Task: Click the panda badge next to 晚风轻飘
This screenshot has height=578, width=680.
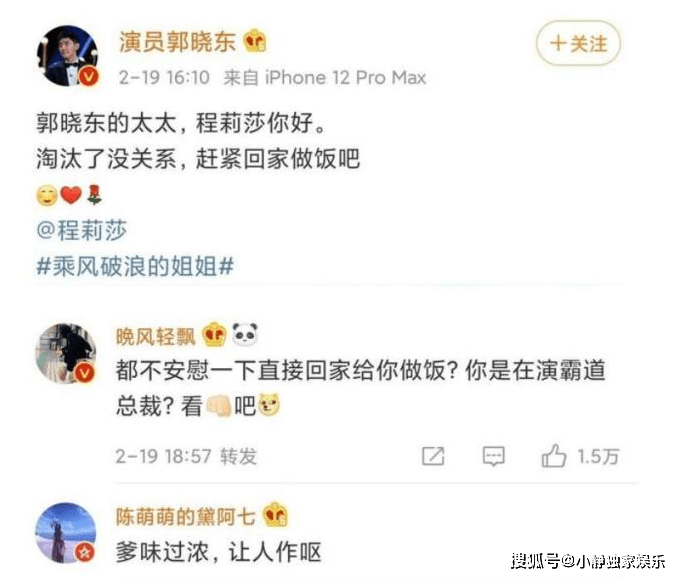Action: pyautogui.click(x=245, y=334)
